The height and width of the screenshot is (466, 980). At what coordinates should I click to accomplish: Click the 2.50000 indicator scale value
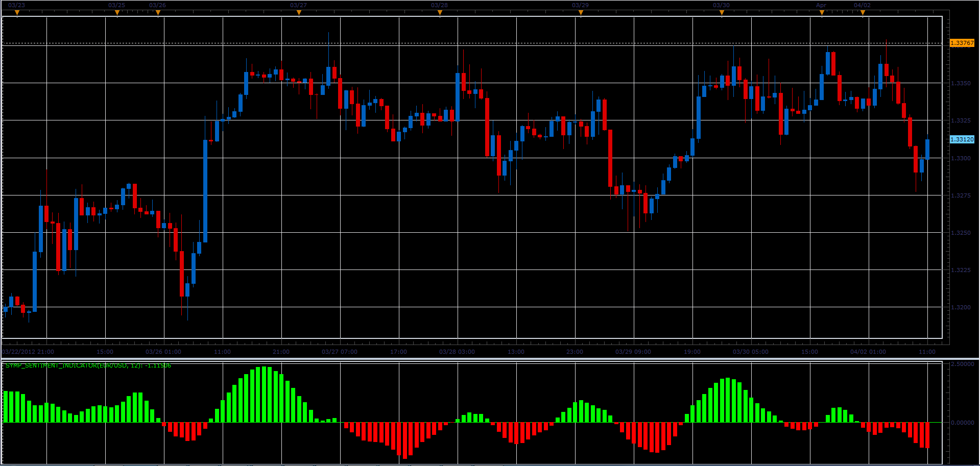point(963,364)
